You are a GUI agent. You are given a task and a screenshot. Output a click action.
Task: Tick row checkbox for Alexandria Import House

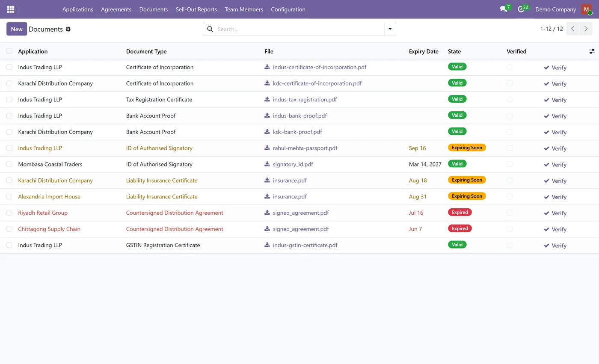coord(9,196)
